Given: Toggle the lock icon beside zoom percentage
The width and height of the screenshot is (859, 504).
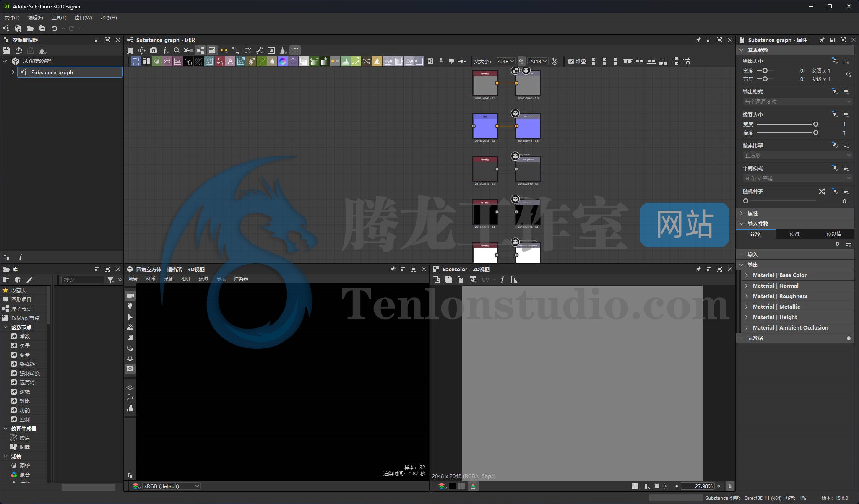Looking at the screenshot, I should [x=730, y=486].
